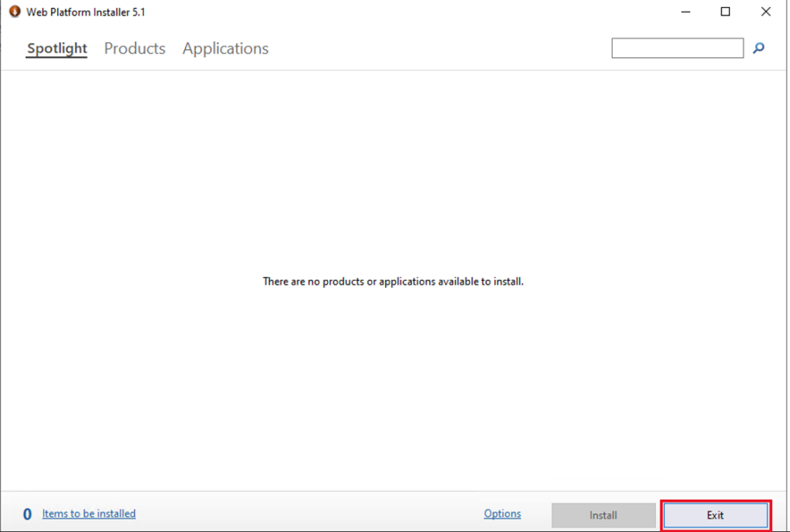Click the 'no products or applications available' message
790x532 pixels.
[393, 281]
